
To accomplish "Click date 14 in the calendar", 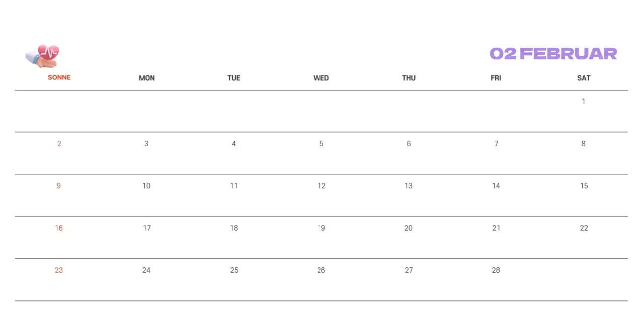I will [496, 186].
